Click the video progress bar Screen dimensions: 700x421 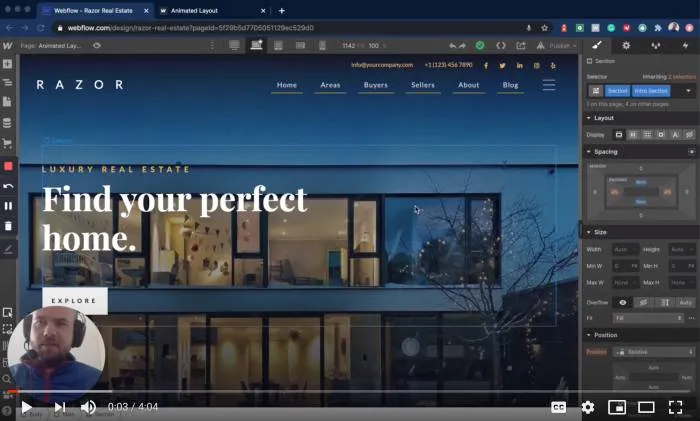(350, 392)
